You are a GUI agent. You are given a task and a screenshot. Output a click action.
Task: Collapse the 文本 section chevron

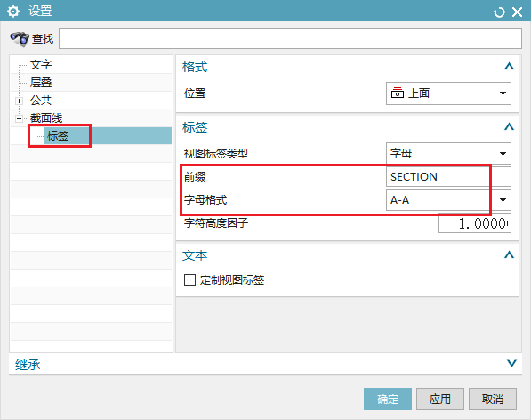509,254
